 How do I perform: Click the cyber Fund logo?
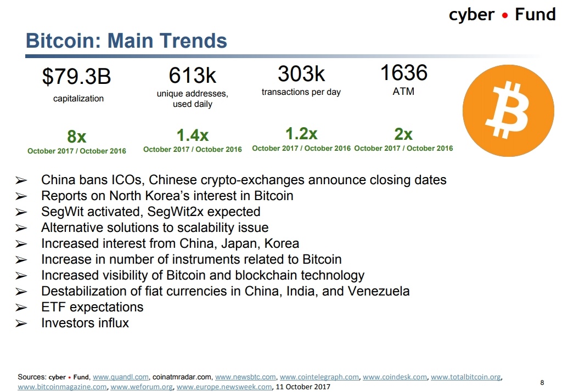pos(502,15)
